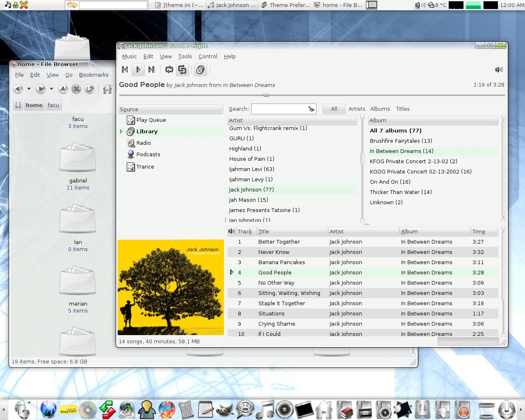Click the song position slider handle
525x420 pixels.
coord(266,95)
